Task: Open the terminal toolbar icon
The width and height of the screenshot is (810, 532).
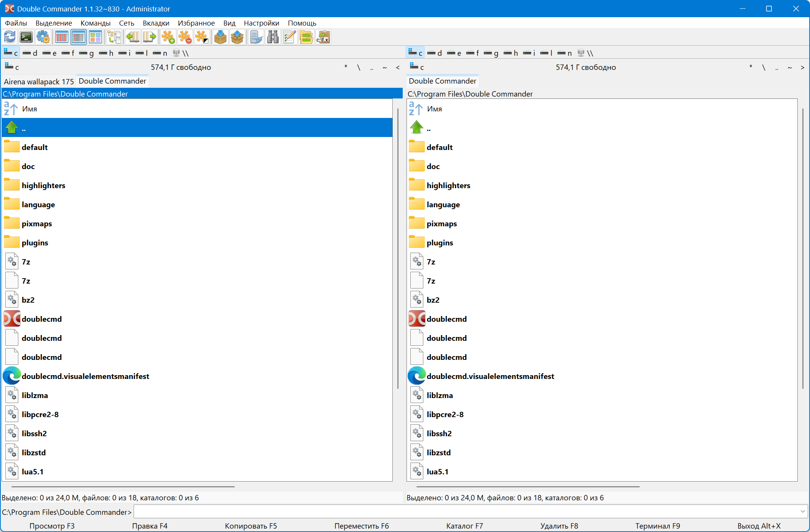Action: point(26,37)
